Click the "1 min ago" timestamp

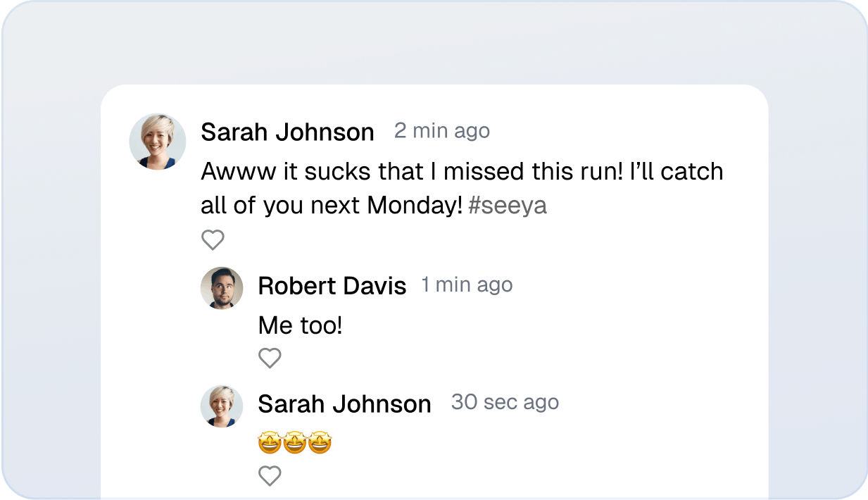coord(467,285)
